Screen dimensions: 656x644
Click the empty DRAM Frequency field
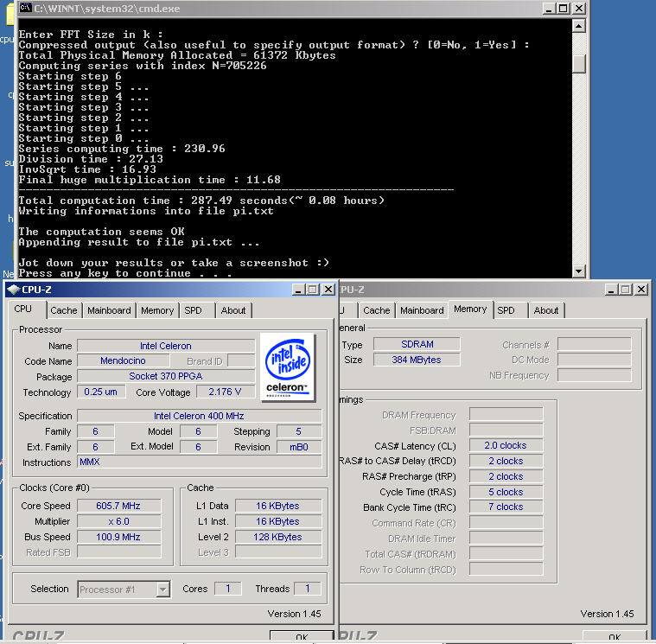pyautogui.click(x=506, y=414)
